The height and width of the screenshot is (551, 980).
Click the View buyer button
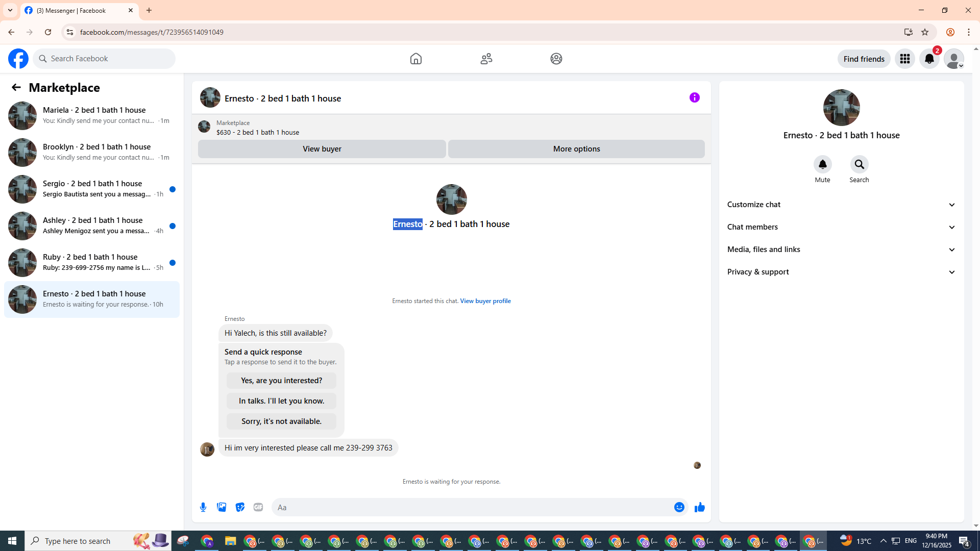(x=322, y=149)
